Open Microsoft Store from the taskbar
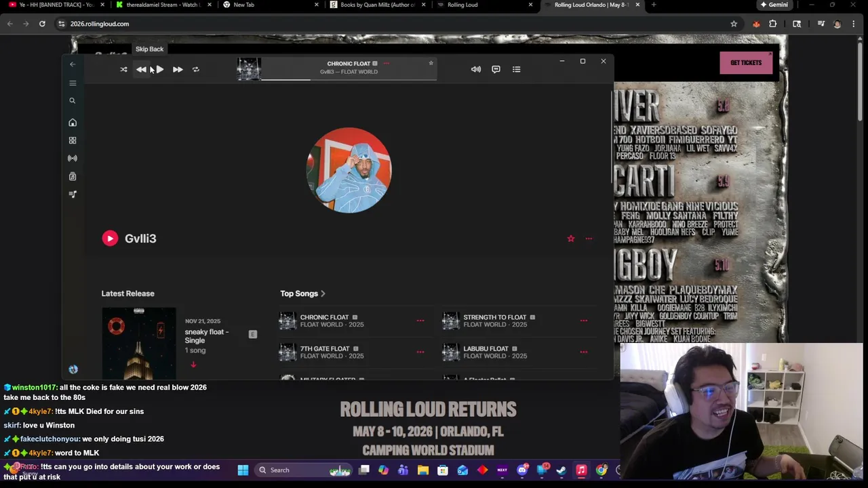868x488 pixels. [x=443, y=470]
